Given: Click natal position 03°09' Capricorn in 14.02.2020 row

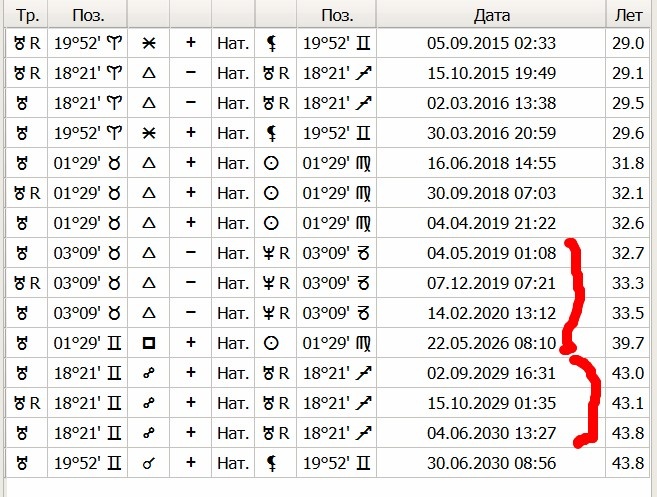Looking at the screenshot, I should tap(336, 313).
